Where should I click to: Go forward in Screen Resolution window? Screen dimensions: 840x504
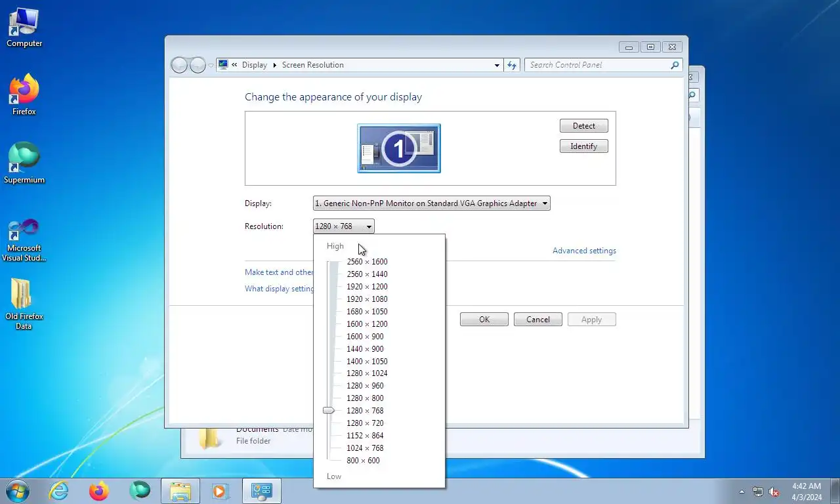197,65
